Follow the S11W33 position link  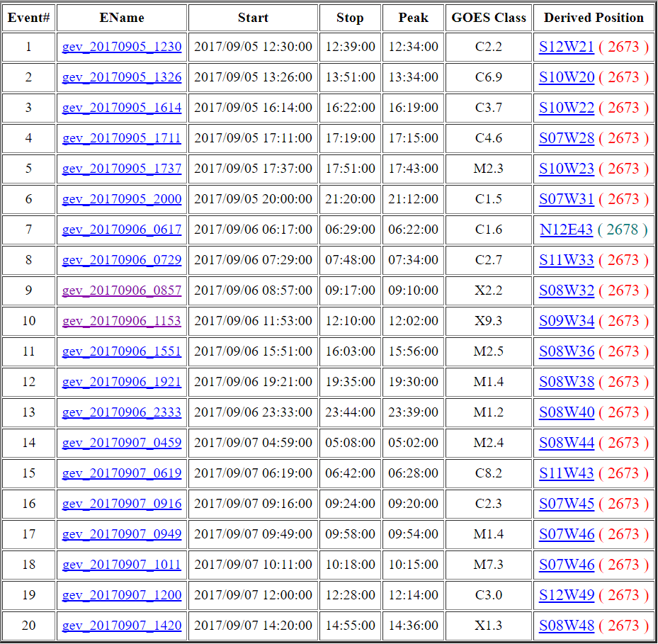[567, 260]
